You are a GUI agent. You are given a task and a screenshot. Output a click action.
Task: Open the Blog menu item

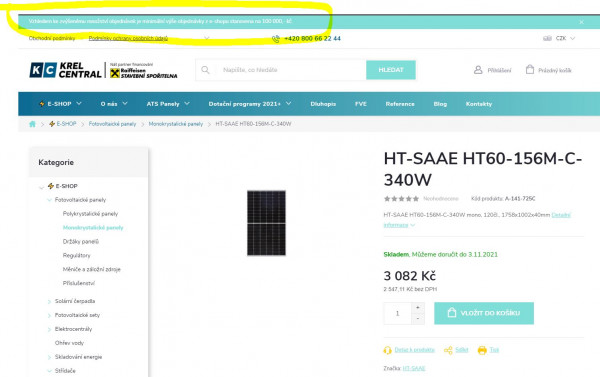(440, 104)
